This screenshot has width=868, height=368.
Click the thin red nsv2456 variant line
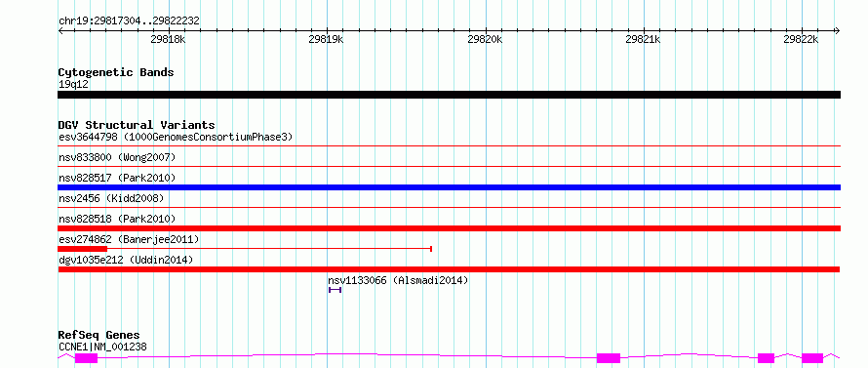pos(449,208)
